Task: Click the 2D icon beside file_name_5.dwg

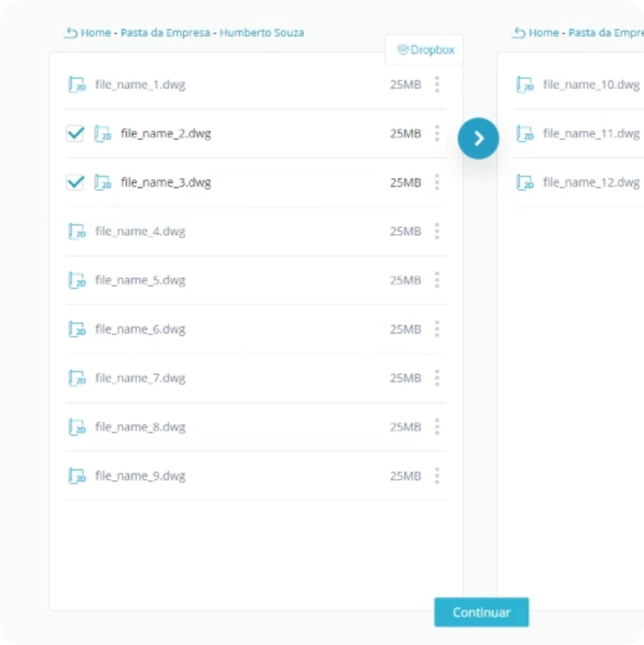Action: coord(77,281)
